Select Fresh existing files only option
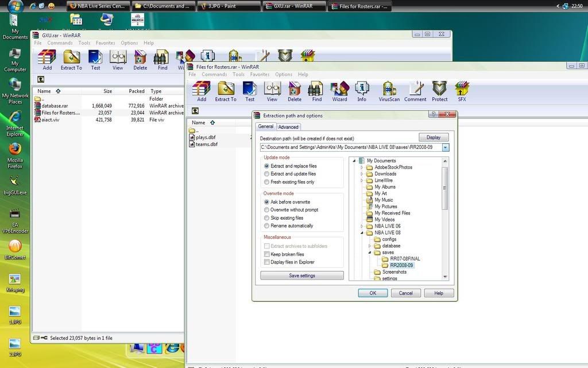 pos(289,182)
